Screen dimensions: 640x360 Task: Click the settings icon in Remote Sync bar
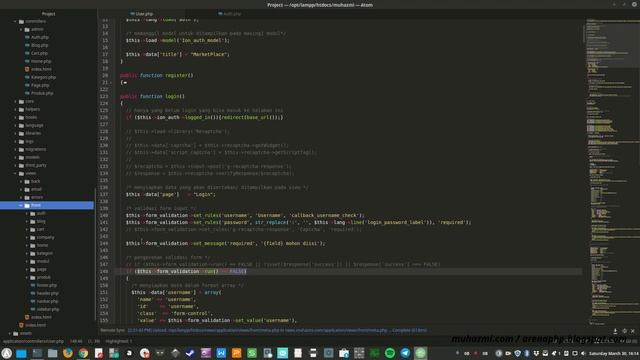(624, 331)
